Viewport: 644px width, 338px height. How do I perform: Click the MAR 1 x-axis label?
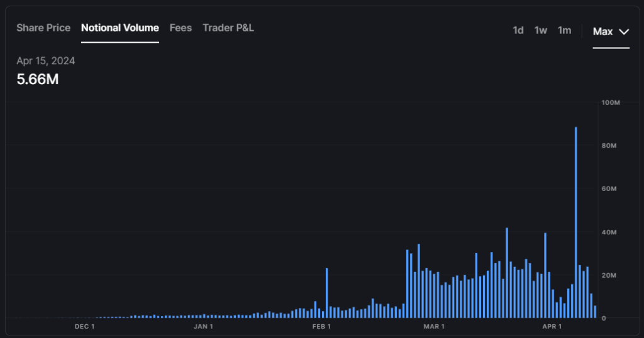tap(434, 327)
